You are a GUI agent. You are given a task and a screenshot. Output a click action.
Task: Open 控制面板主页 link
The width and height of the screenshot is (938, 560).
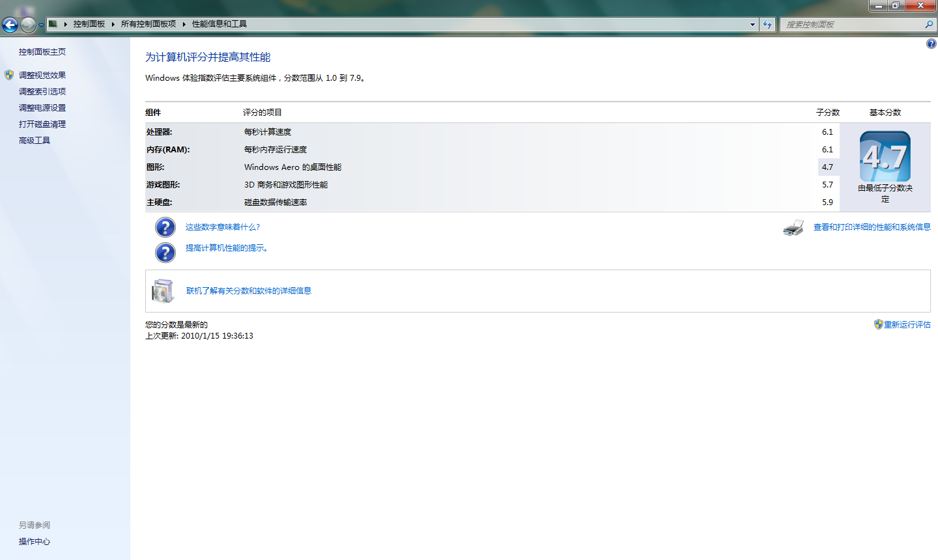pos(42,52)
